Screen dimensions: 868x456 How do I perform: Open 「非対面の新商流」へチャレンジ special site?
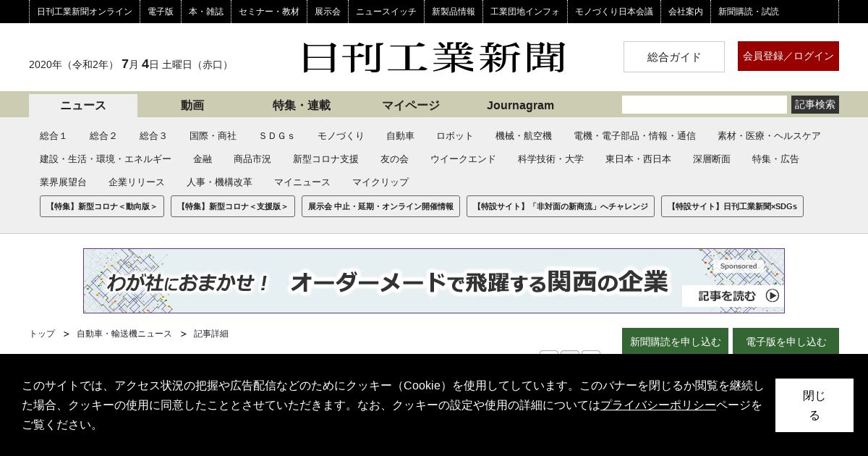561,206
